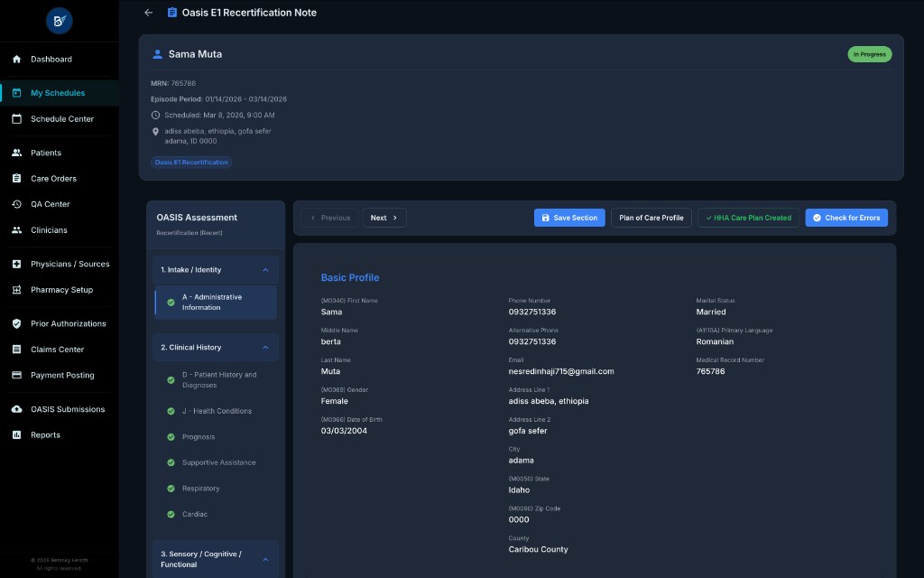
Task: Open OASIS Submissions
Action: tap(60, 409)
